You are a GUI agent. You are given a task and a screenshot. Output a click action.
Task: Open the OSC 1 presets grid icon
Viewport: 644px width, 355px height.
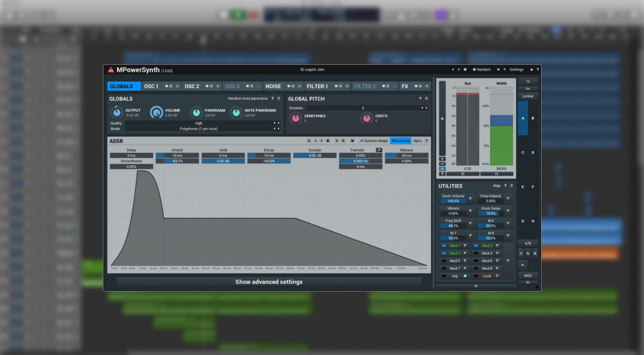point(171,86)
